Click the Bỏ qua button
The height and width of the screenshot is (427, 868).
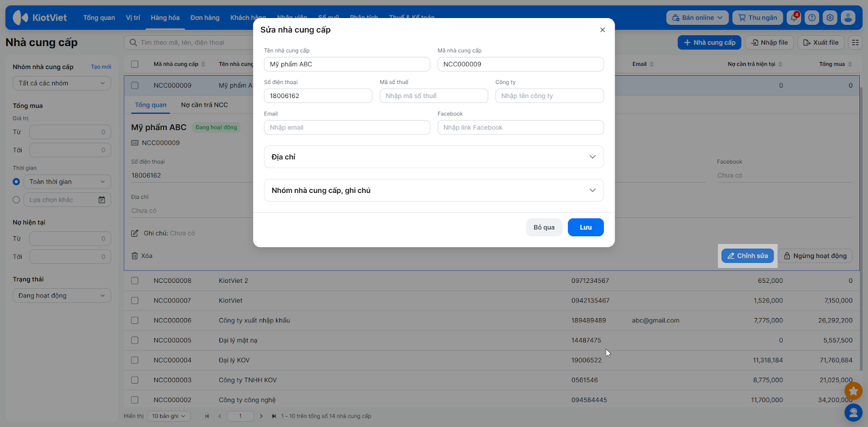pos(544,228)
